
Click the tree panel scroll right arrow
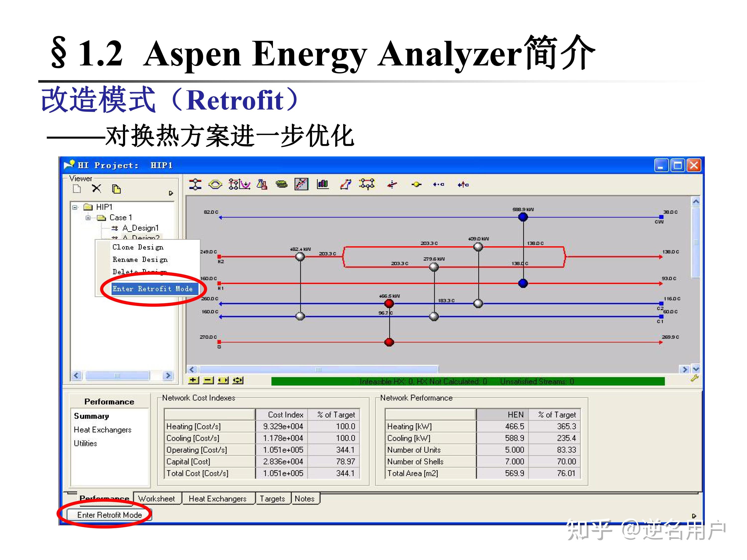tap(168, 375)
